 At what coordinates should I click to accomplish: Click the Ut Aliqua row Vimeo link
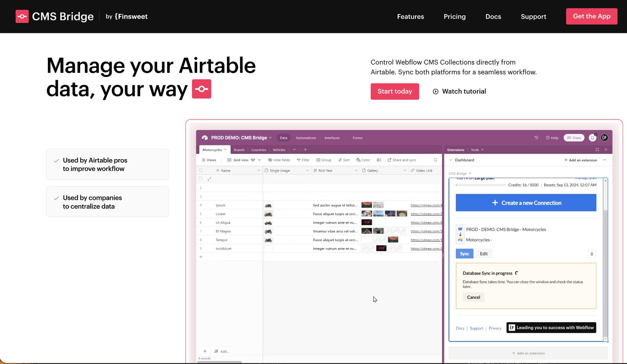point(426,223)
